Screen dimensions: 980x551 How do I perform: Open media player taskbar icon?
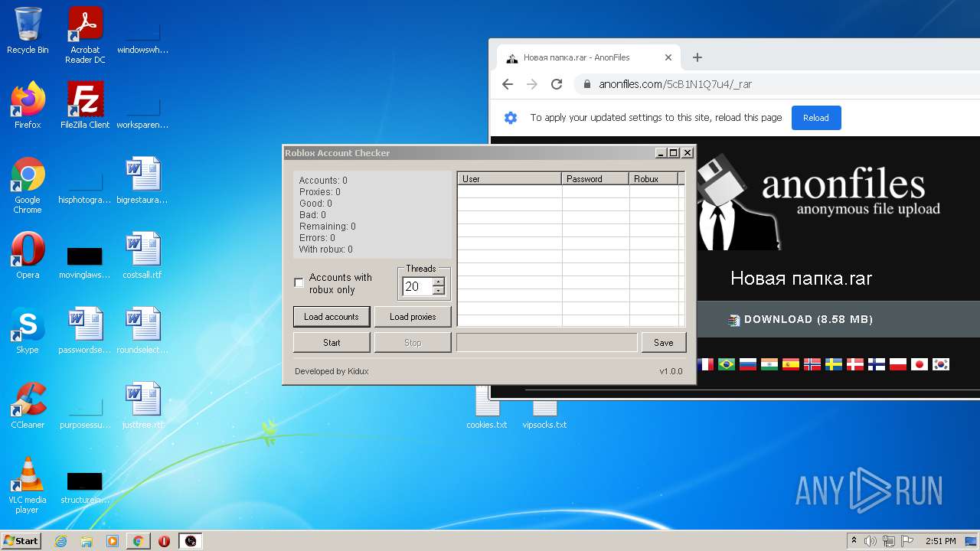113,541
